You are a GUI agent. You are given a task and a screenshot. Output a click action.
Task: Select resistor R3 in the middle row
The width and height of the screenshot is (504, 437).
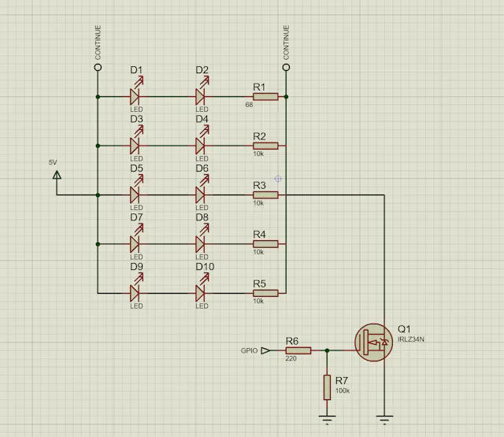265,194
